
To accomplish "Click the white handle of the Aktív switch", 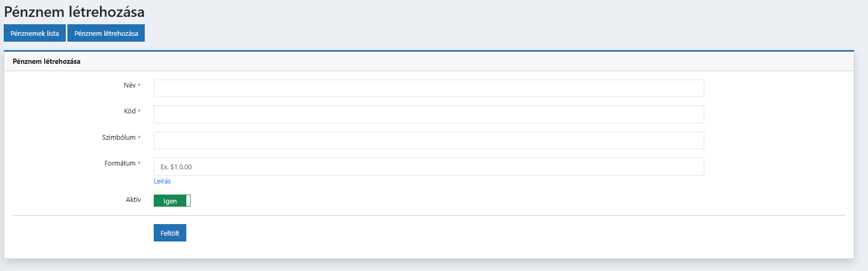I will point(188,201).
